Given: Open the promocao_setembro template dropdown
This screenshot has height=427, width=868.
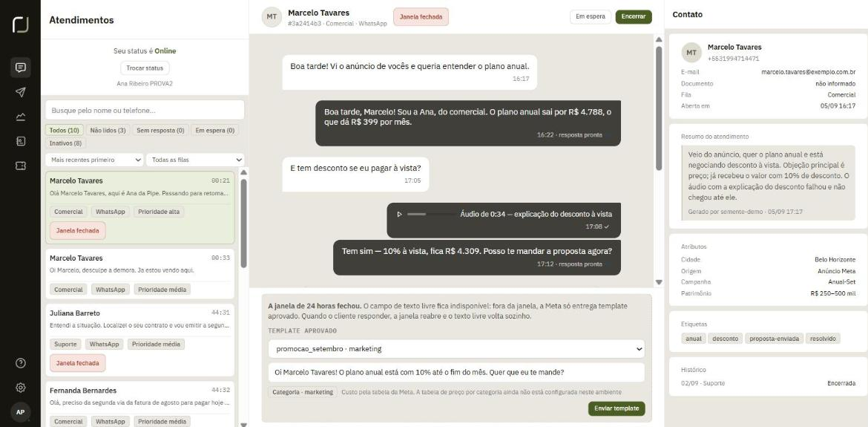Looking at the screenshot, I should tap(456, 349).
